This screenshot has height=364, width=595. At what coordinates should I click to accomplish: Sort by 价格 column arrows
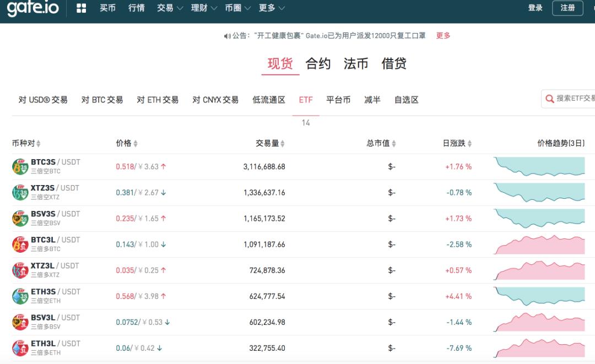pyautogui.click(x=136, y=143)
